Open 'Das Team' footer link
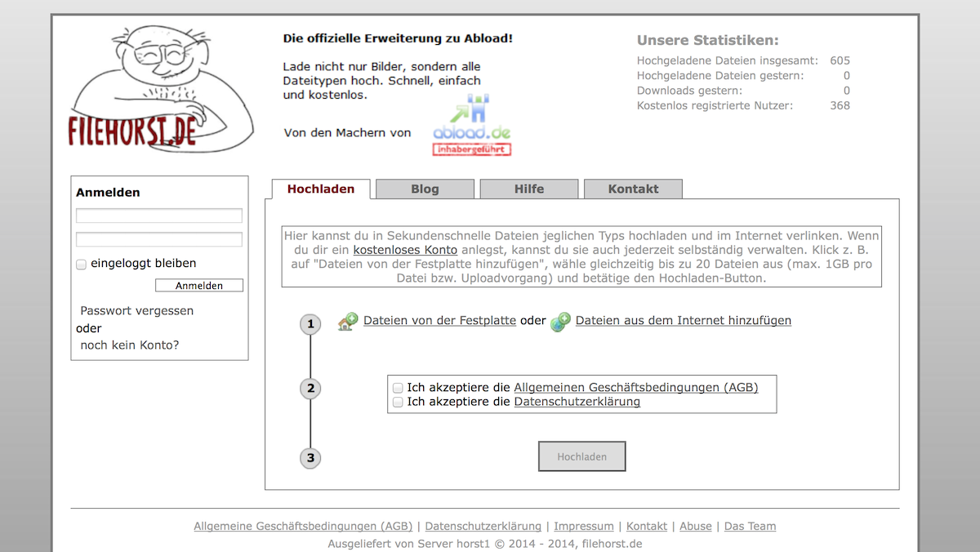The height and width of the screenshot is (552, 980). 750,527
